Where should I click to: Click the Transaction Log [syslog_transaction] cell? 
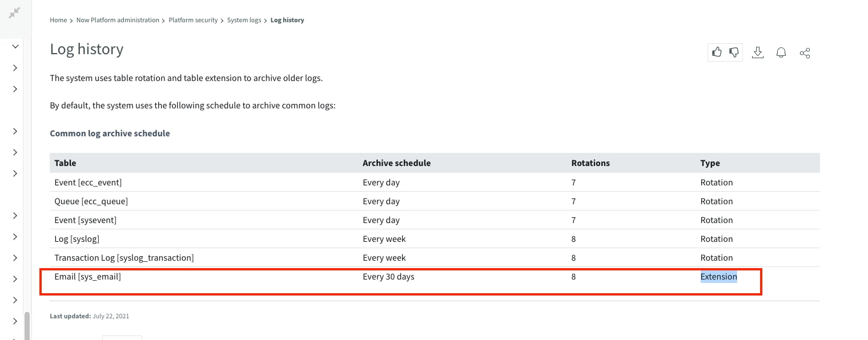[x=124, y=258]
